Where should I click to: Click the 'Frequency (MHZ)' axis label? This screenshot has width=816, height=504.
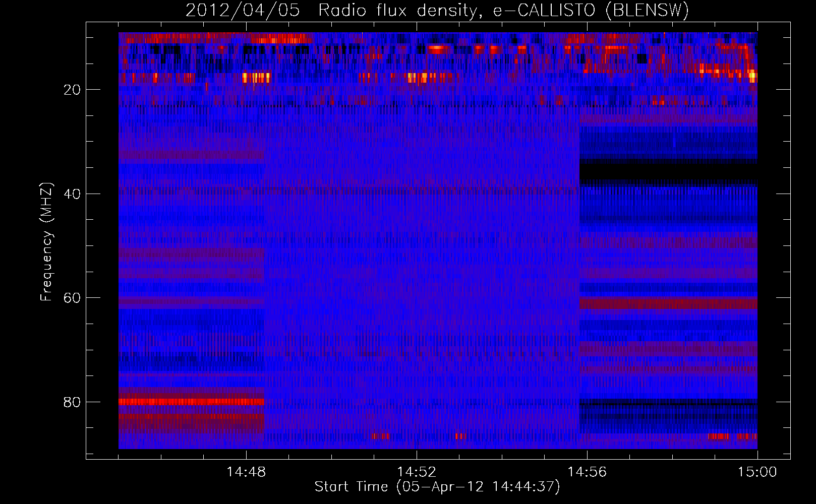[46, 242]
